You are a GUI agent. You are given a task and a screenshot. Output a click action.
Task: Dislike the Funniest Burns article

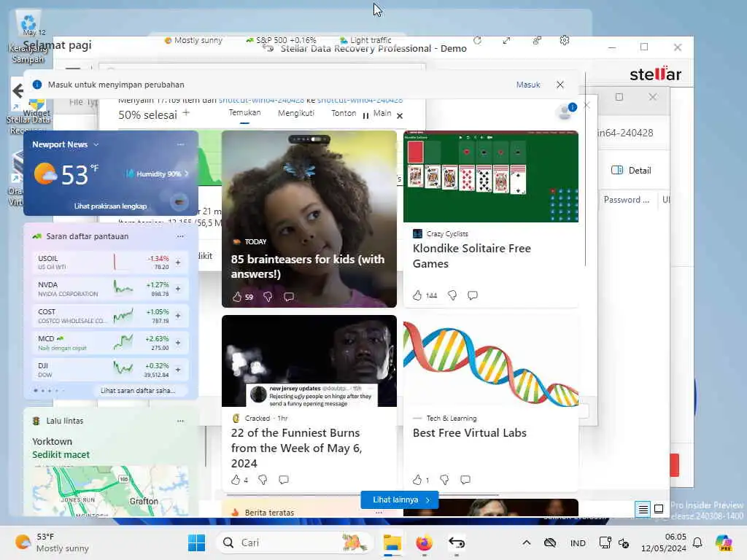pos(263,480)
